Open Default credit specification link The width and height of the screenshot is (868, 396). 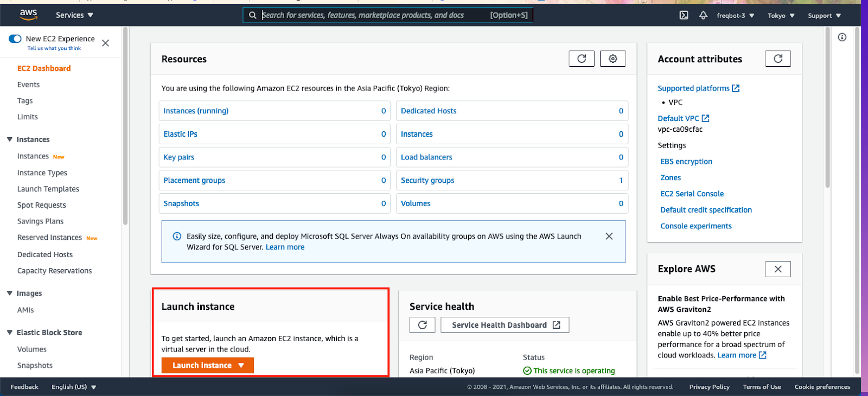point(706,210)
